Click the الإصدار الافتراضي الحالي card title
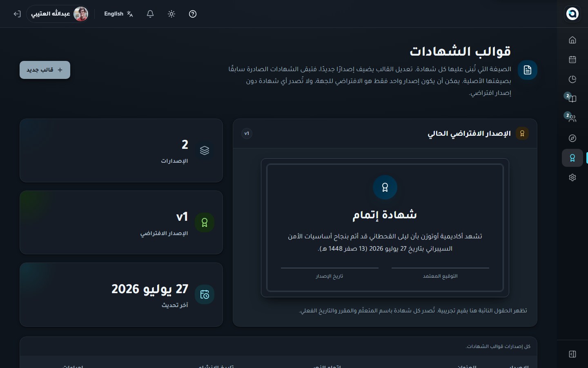 [469, 134]
